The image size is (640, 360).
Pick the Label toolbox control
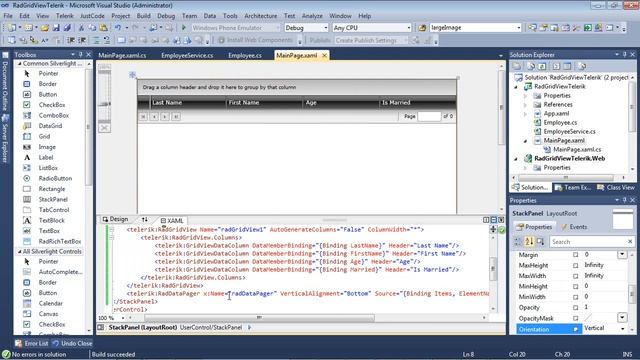click(x=46, y=158)
